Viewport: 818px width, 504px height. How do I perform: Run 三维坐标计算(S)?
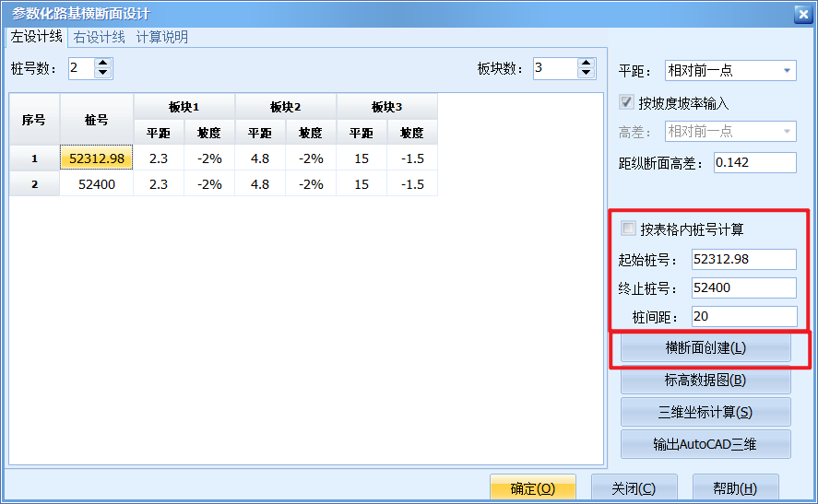click(x=705, y=412)
